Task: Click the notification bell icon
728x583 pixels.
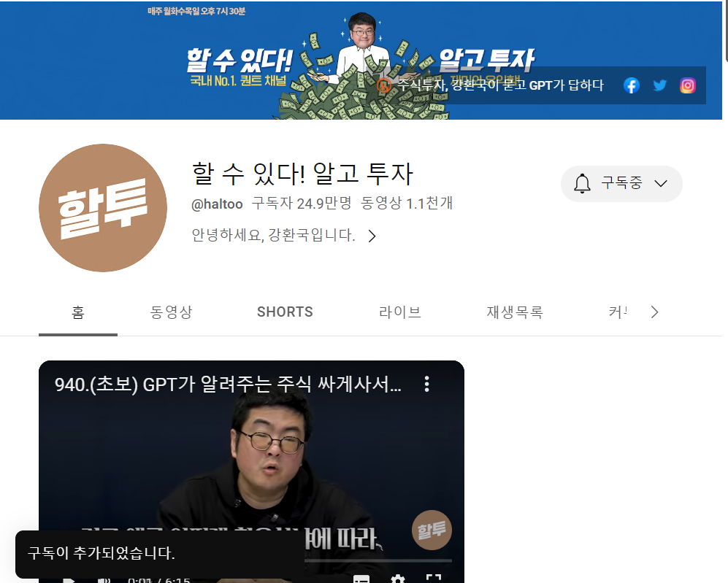Action: 582,184
